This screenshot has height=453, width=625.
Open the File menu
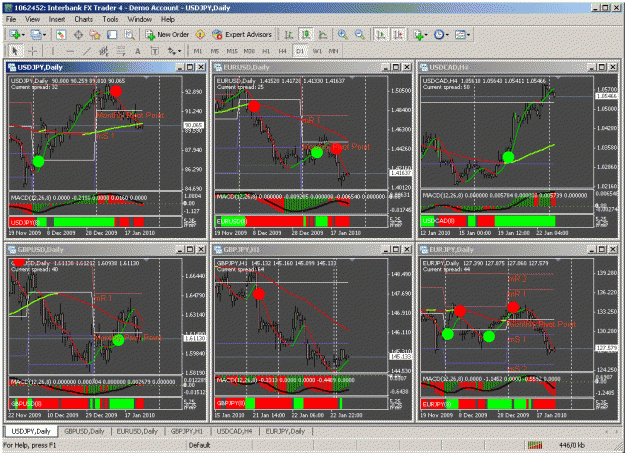click(x=11, y=19)
